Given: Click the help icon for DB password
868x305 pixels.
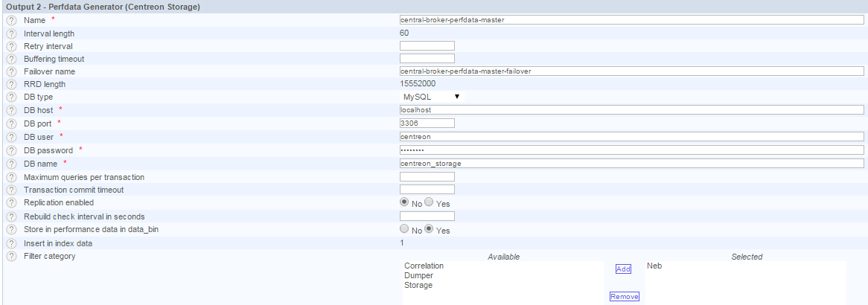Looking at the screenshot, I should [x=11, y=150].
